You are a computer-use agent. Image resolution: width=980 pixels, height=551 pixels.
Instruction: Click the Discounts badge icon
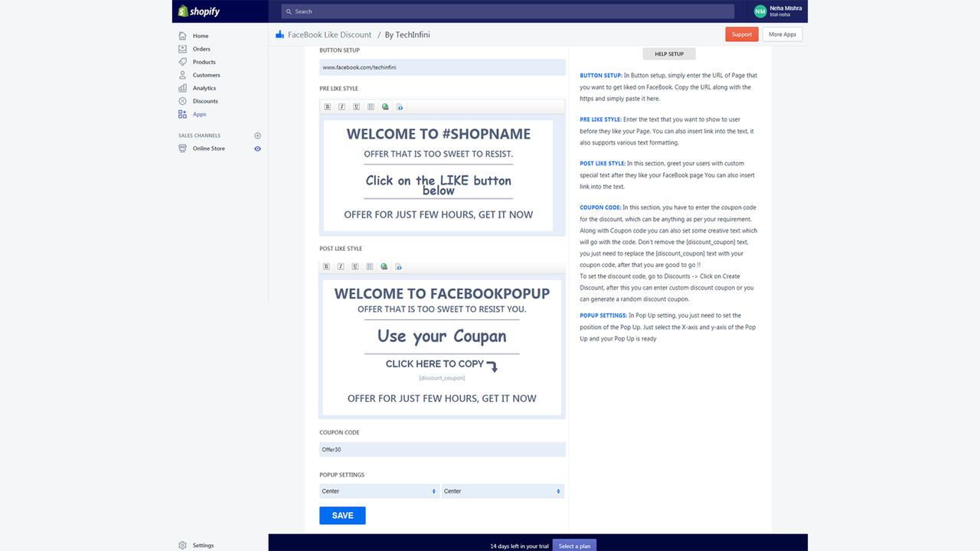pyautogui.click(x=182, y=101)
